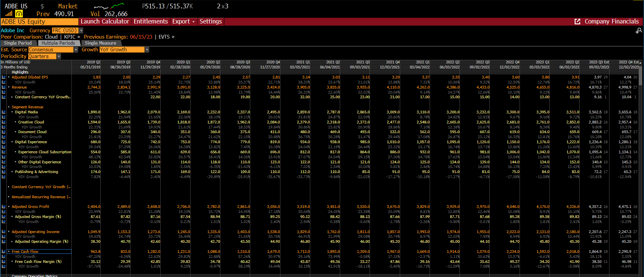Chart the Free Cash Flow row via its icon
Image resolution: width=644 pixels, height=277 pixels.
pyautogui.click(x=4, y=252)
